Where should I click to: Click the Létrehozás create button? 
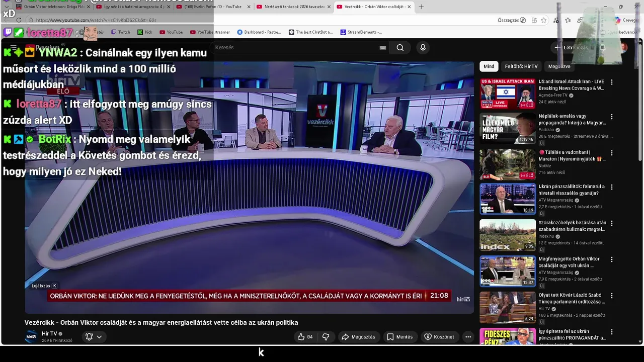[x=571, y=47]
